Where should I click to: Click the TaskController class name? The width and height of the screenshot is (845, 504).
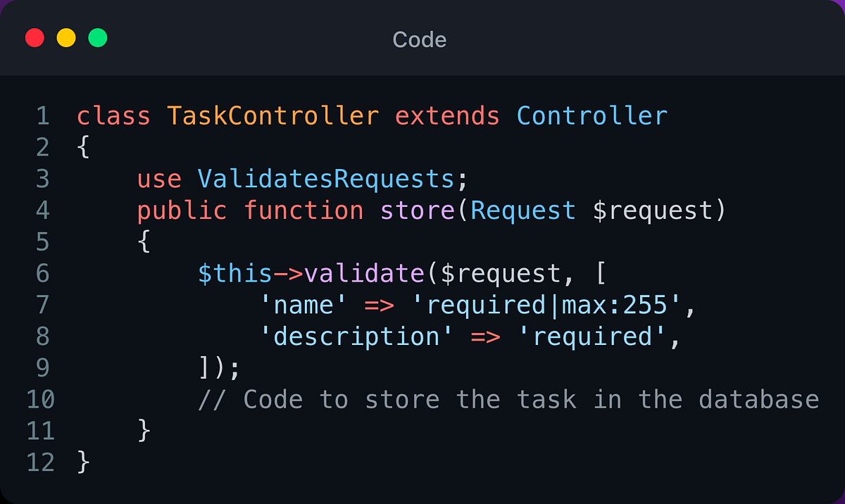tap(273, 115)
